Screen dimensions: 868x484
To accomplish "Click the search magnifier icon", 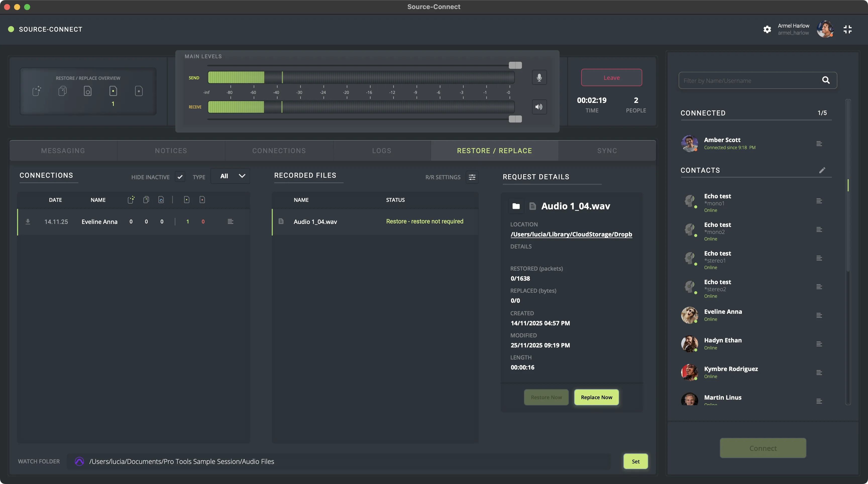I will click(x=826, y=80).
